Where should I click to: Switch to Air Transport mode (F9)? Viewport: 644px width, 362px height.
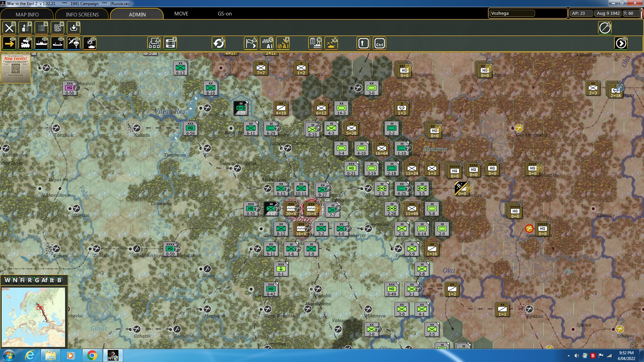tap(73, 44)
